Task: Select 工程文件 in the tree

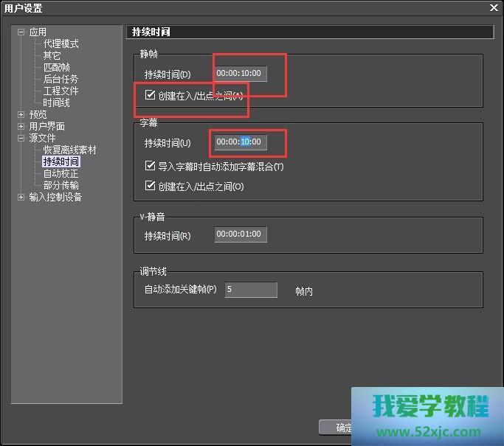Action: click(x=61, y=91)
